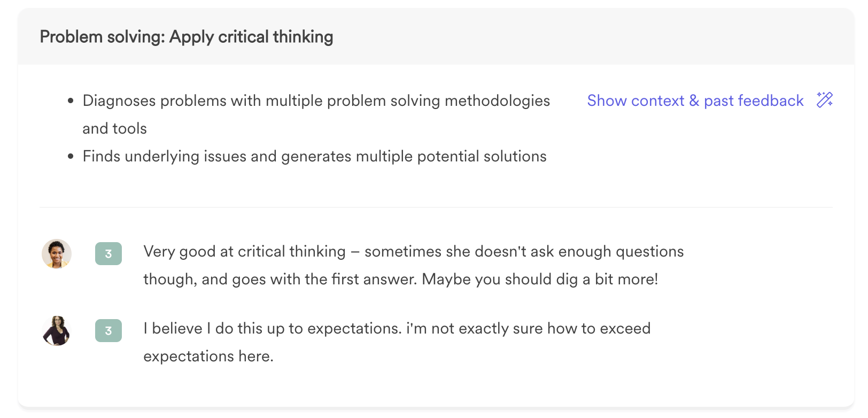Viewport: 868px width, 418px height.
Task: Click the I believe I do this comment
Action: pos(397,342)
